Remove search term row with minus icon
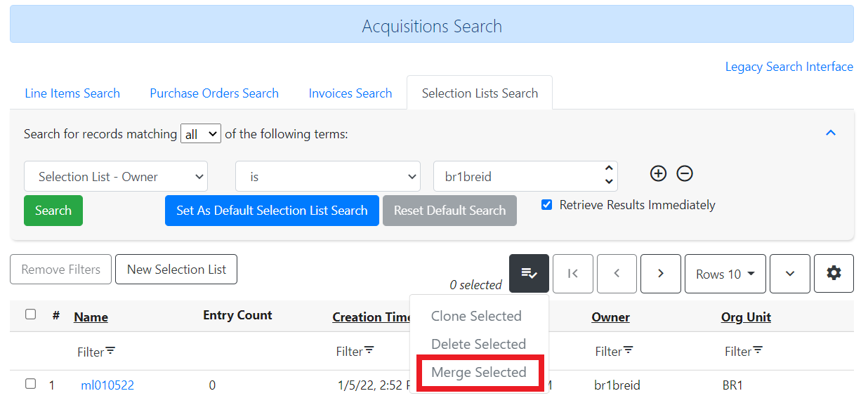Viewport: 868px width, 398px height. click(x=685, y=173)
